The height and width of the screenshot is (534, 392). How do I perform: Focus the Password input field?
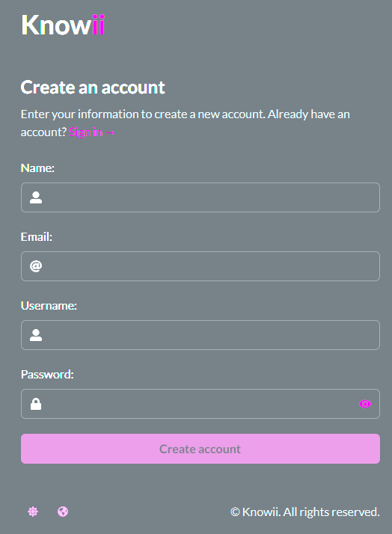click(200, 404)
